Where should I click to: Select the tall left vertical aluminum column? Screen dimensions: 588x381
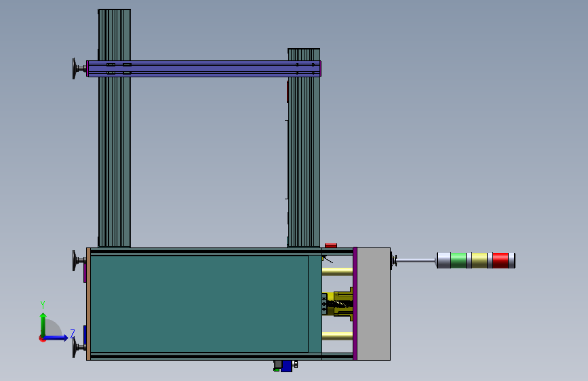click(x=115, y=128)
